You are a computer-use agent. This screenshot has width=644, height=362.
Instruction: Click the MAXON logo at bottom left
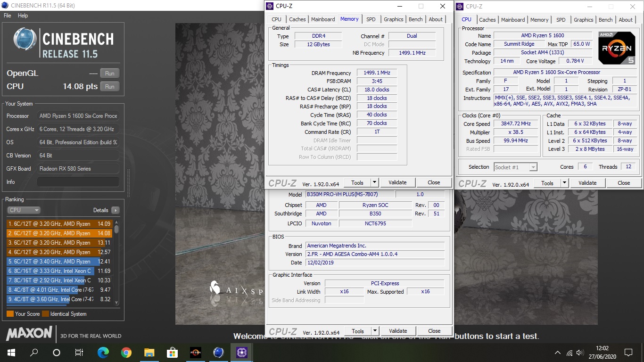coord(29,334)
